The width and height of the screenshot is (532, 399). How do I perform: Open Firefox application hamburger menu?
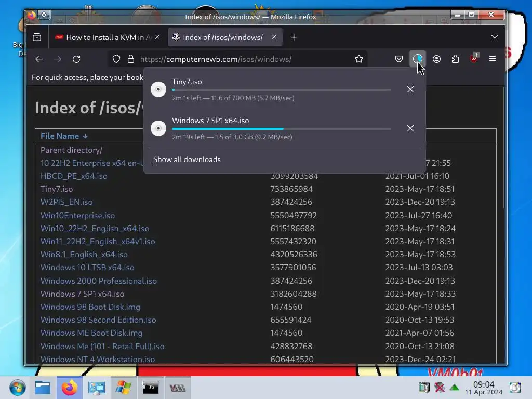[x=493, y=59]
